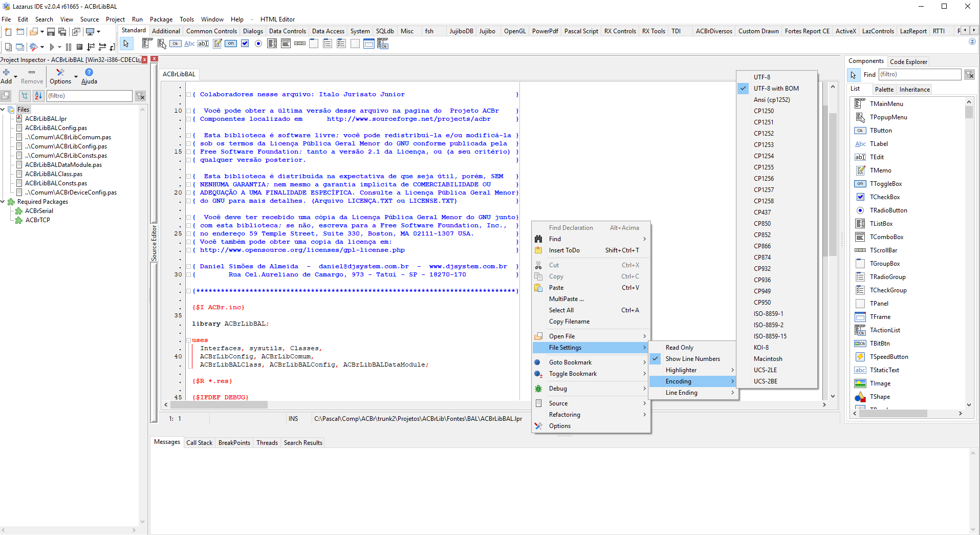Pick TCheckBox icon in Standard palette
This screenshot has width=980, height=535.
[245, 44]
